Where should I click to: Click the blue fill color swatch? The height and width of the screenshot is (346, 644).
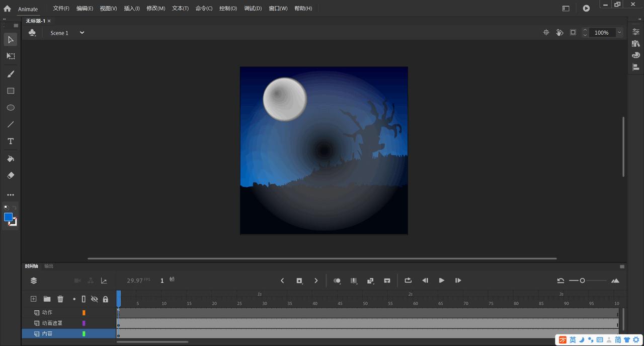(8, 217)
